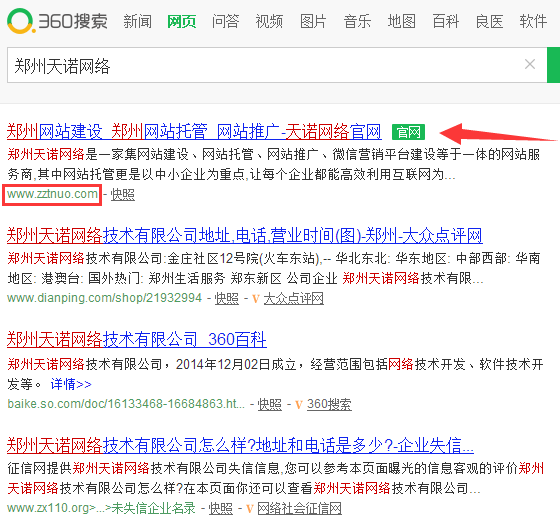Open the 音乐 tab
Screen dimensions: 560x523
(x=357, y=21)
